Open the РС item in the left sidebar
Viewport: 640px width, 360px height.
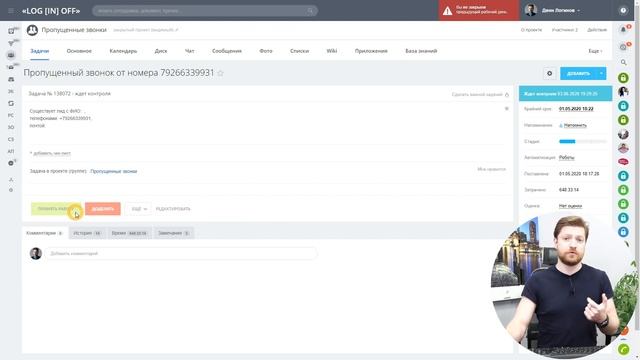[x=11, y=116]
